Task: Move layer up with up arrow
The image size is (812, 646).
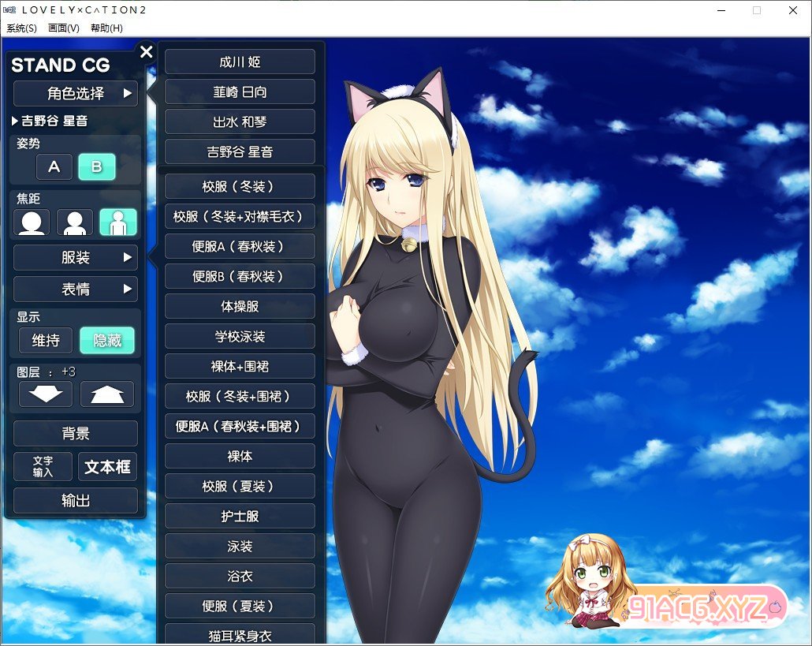Action: [x=106, y=394]
